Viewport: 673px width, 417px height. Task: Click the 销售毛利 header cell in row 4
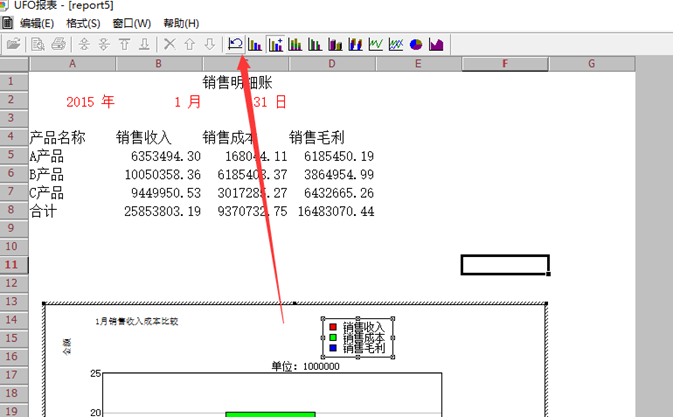[x=317, y=137]
